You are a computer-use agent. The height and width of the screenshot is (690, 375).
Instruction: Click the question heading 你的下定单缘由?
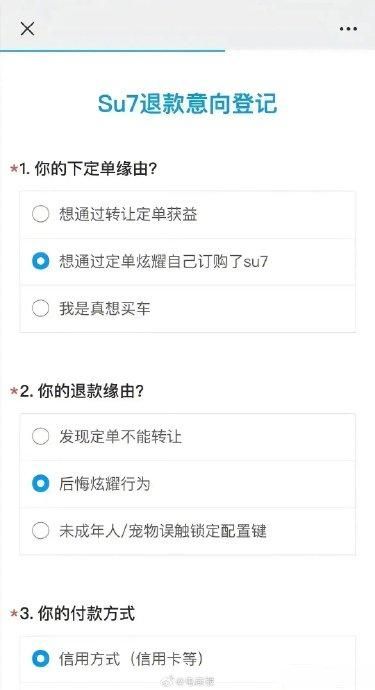pos(96,169)
